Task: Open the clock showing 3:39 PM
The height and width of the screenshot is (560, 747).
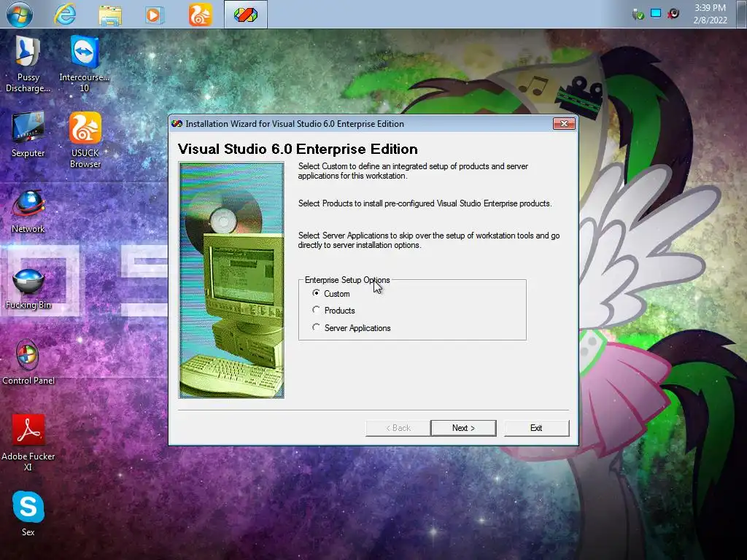Action: (x=710, y=14)
